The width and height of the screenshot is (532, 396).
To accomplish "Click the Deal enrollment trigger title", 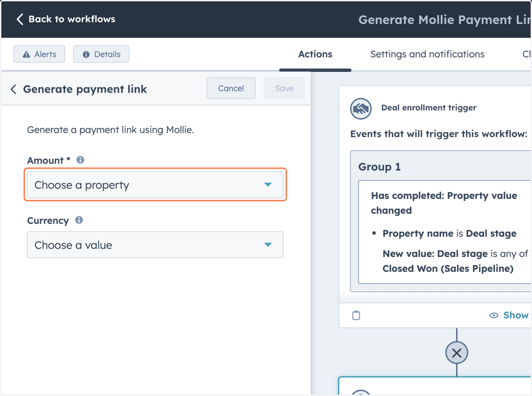I will 429,108.
